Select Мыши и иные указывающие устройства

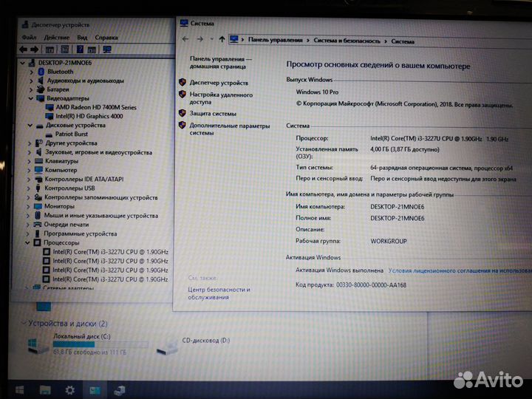click(100, 216)
